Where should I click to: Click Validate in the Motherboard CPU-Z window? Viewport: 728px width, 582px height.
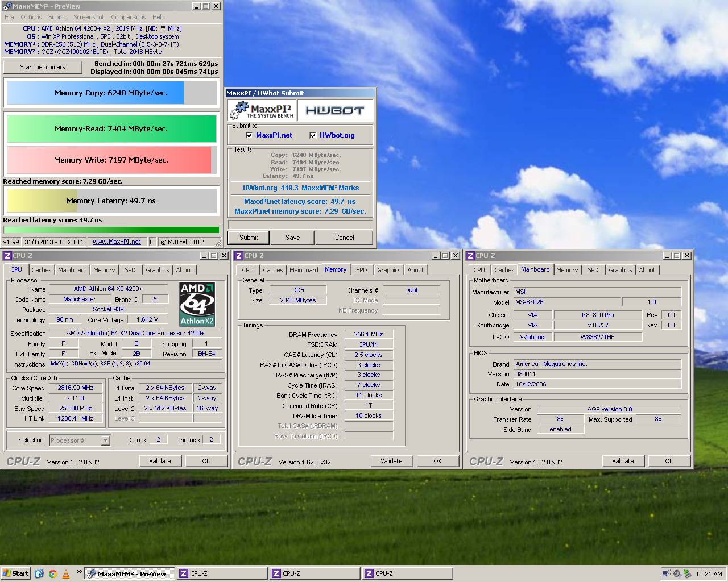pyautogui.click(x=623, y=461)
